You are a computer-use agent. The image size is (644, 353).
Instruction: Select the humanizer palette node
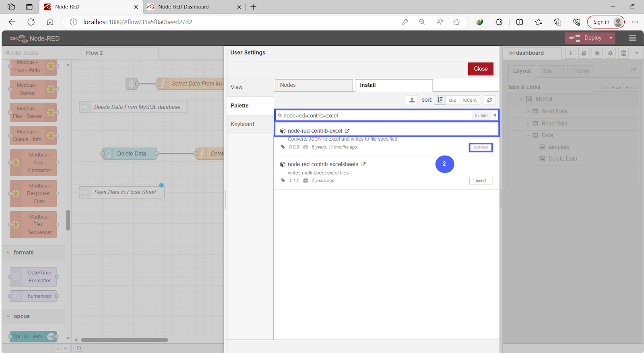(33, 296)
